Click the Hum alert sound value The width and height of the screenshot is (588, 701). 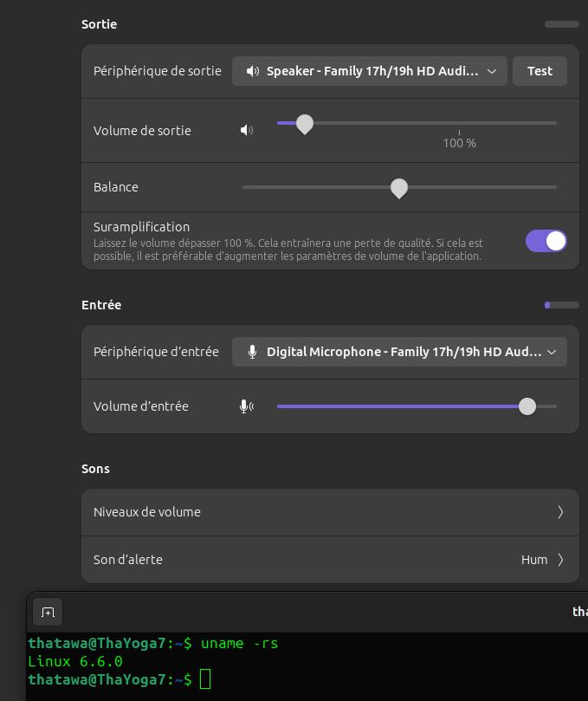tap(534, 560)
